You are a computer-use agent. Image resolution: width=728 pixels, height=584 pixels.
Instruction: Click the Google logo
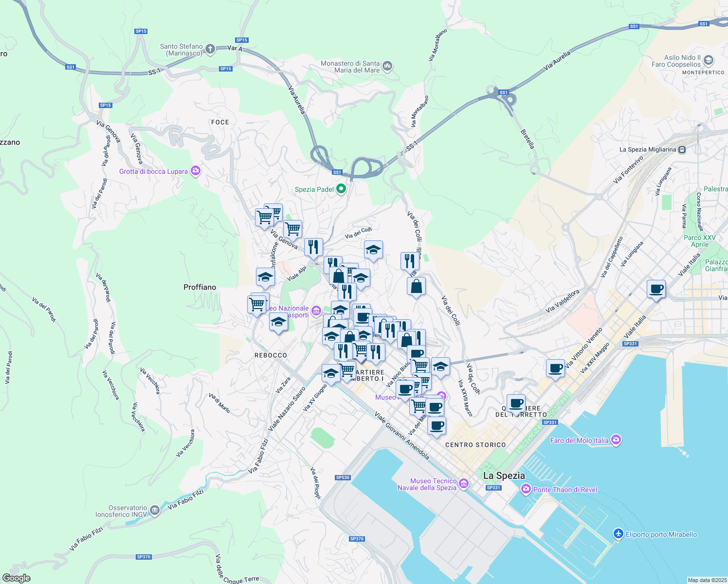(x=17, y=578)
